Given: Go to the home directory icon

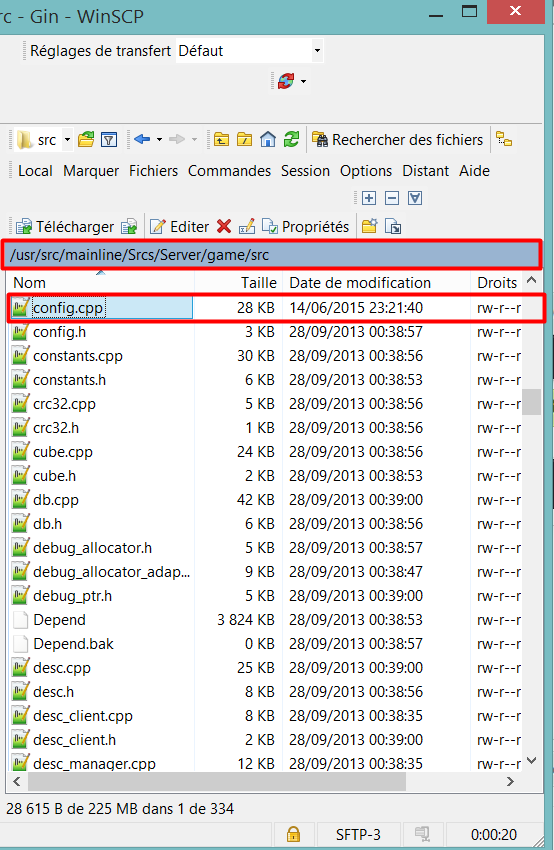Looking at the screenshot, I should click(268, 140).
